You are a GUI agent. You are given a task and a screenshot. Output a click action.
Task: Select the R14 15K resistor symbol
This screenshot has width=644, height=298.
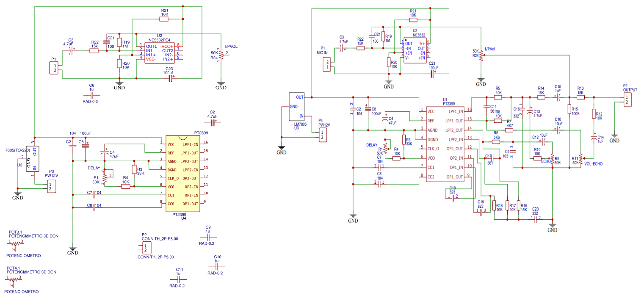pyautogui.click(x=541, y=97)
